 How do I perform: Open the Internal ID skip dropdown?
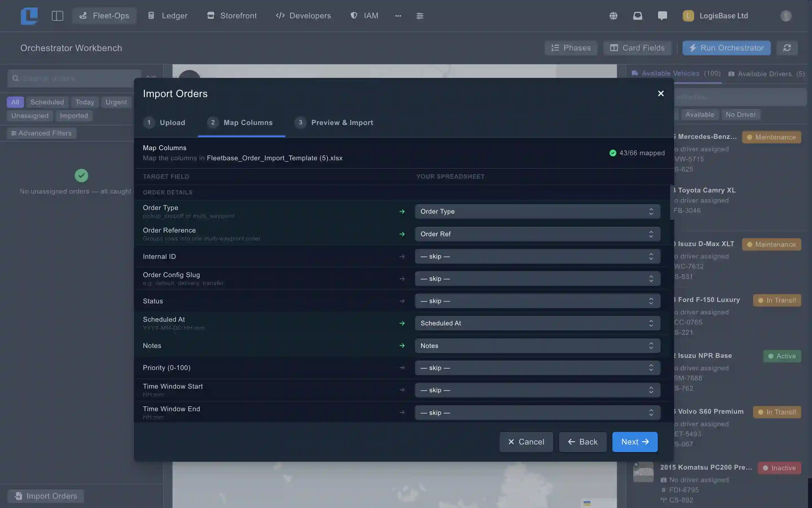(538, 256)
